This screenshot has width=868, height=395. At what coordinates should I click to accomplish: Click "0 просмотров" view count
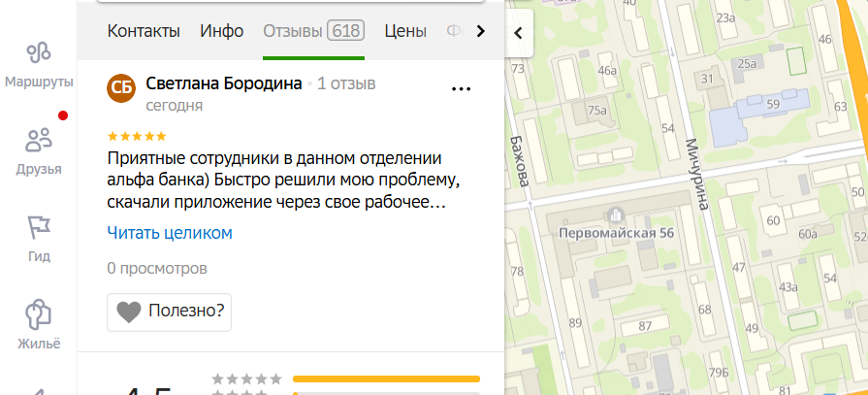(x=157, y=269)
